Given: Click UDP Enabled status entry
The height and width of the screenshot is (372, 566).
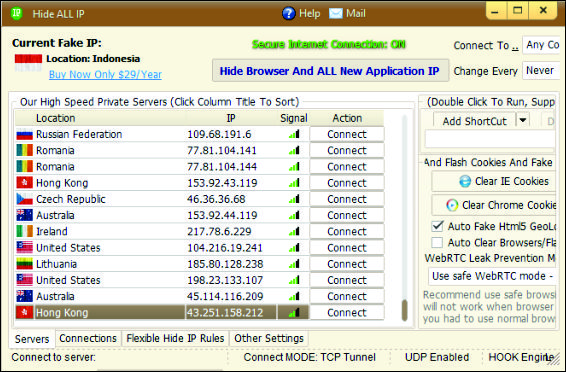Looking at the screenshot, I should pos(437,357).
